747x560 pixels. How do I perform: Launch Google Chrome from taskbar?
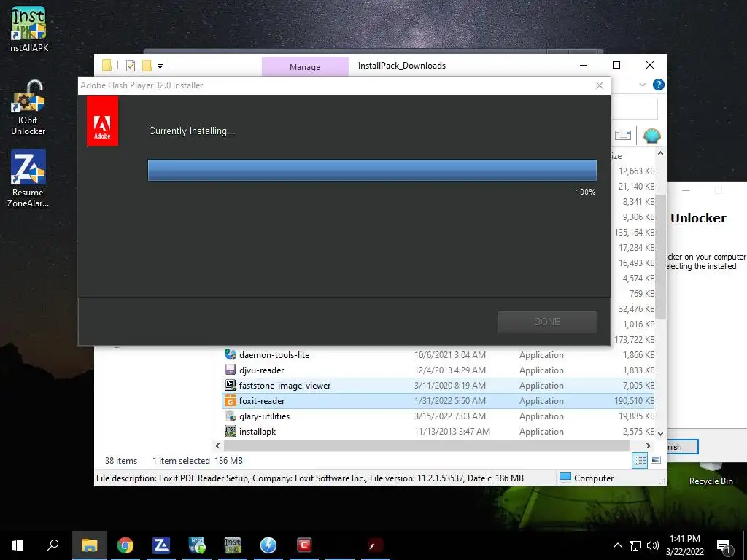tap(125, 545)
